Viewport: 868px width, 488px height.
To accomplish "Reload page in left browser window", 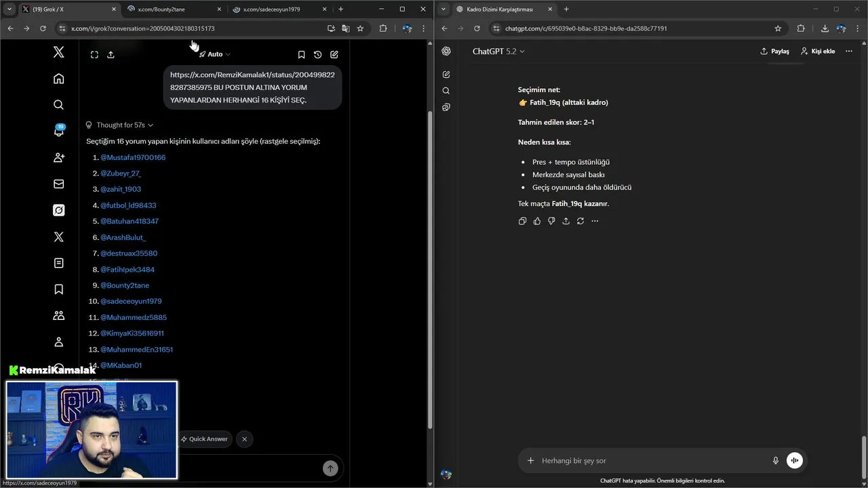I will click(x=43, y=28).
